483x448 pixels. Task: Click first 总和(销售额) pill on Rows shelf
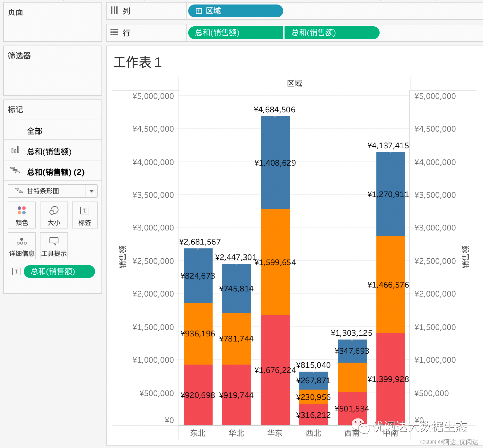pos(236,33)
